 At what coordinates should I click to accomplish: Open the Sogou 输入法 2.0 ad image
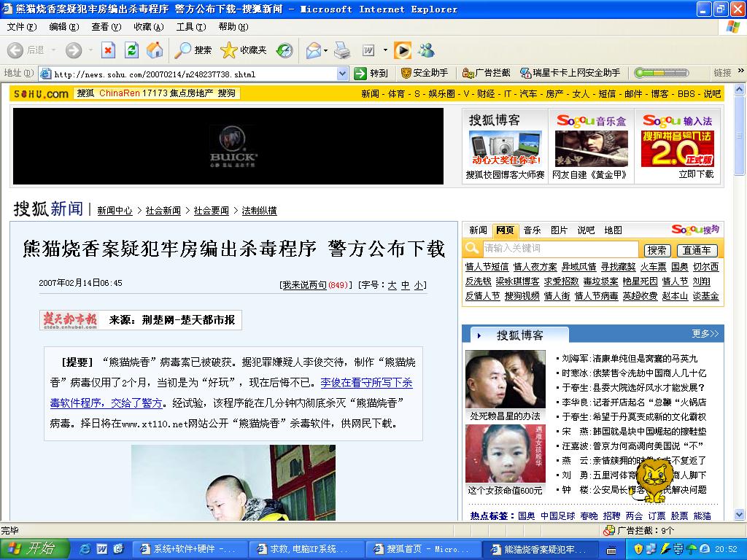click(x=677, y=149)
